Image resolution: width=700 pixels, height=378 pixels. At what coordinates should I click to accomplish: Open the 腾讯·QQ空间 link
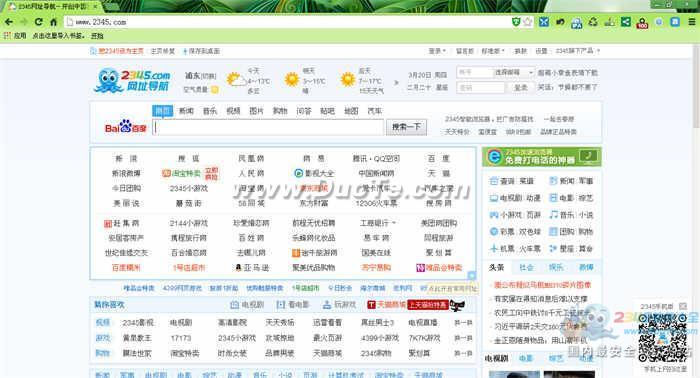click(x=376, y=158)
